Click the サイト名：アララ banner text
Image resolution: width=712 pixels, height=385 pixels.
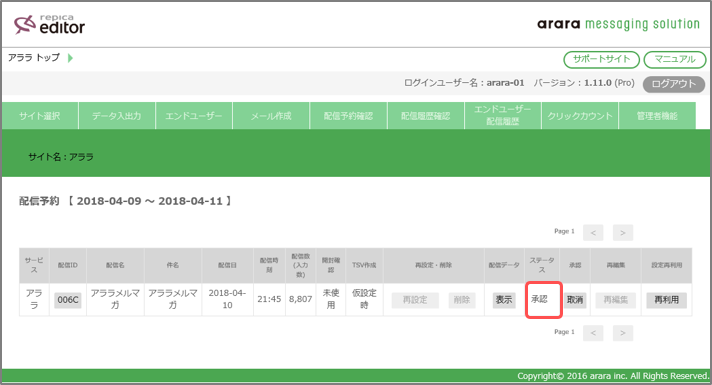point(61,157)
